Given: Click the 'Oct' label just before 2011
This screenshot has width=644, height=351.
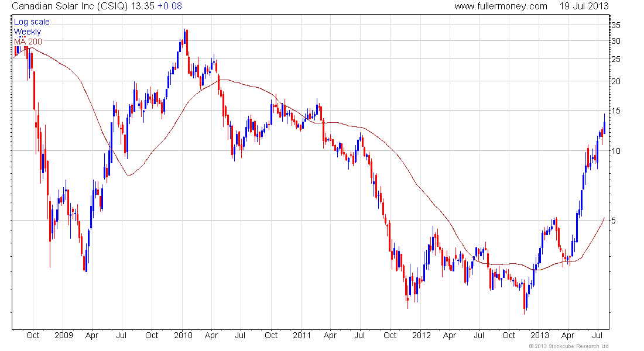Looking at the screenshot, I should click(271, 335).
